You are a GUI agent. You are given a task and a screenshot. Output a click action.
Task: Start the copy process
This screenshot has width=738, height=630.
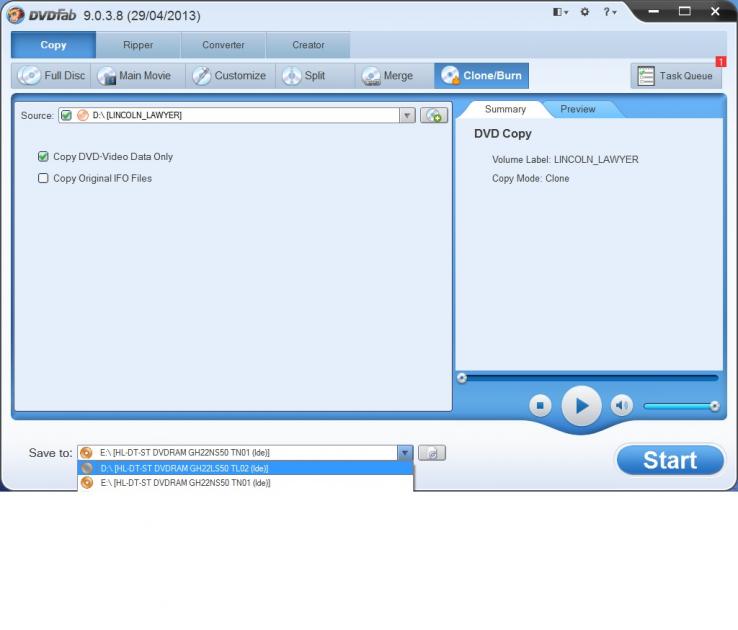pos(670,460)
